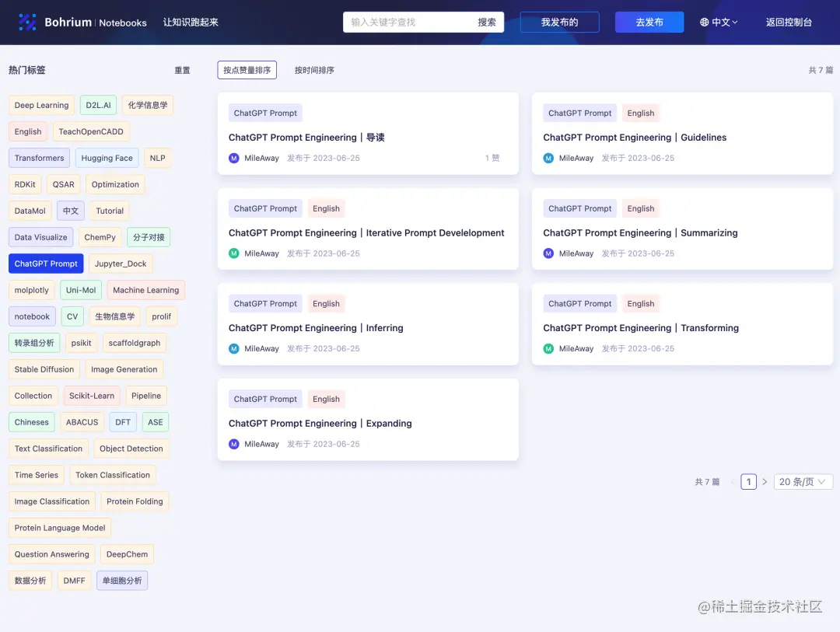Click MileAway avatar on Iterative Prompt card
Image resolution: width=840 pixels, height=632 pixels.
(x=234, y=253)
